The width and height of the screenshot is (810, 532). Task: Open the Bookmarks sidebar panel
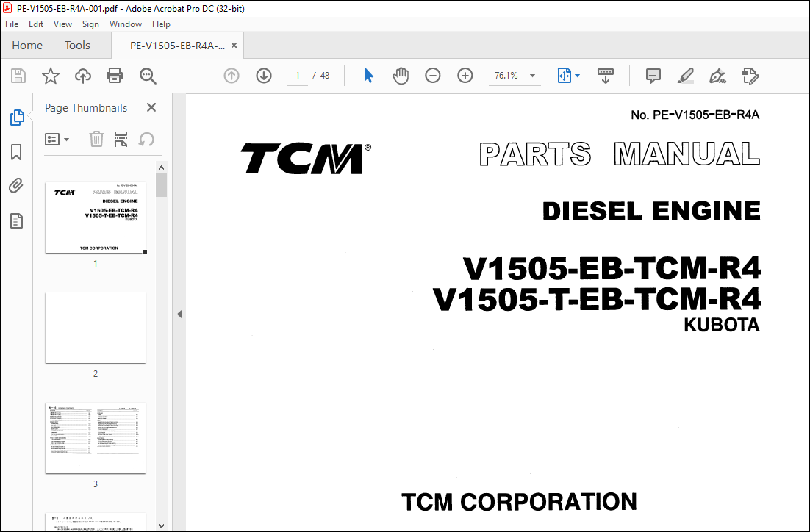(16, 152)
